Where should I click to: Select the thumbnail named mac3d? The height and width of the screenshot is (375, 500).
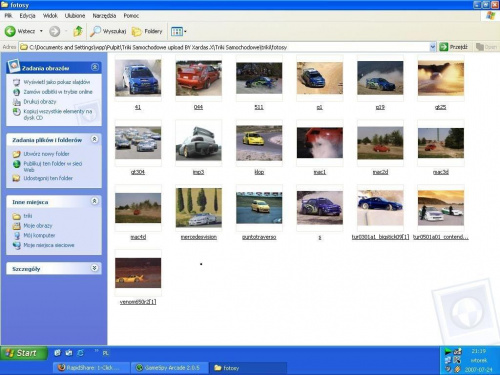441,143
